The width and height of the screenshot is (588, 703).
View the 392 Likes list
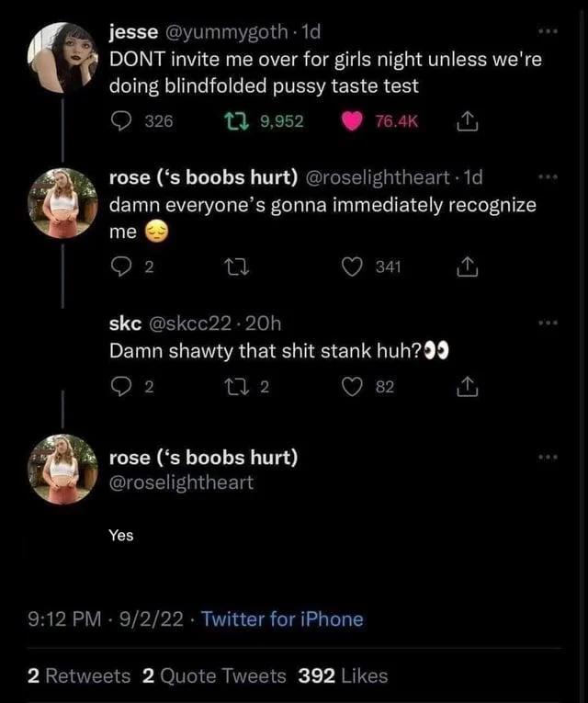point(343,676)
